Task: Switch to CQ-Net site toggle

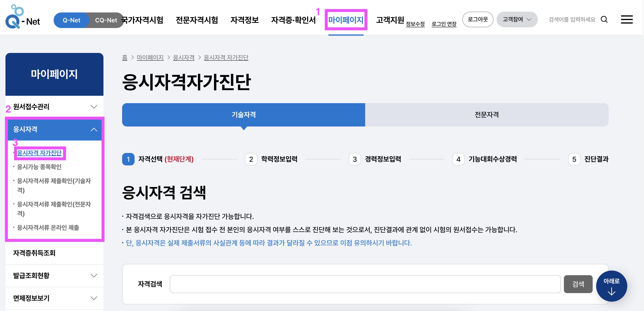Action: click(106, 20)
